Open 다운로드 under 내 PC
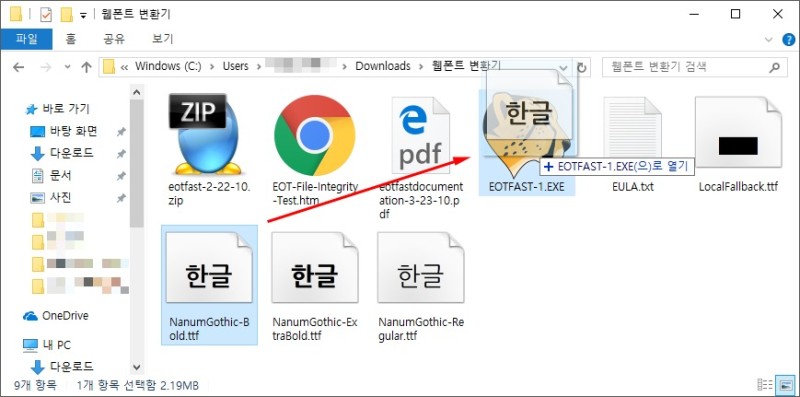The width and height of the screenshot is (800, 397). [x=62, y=366]
